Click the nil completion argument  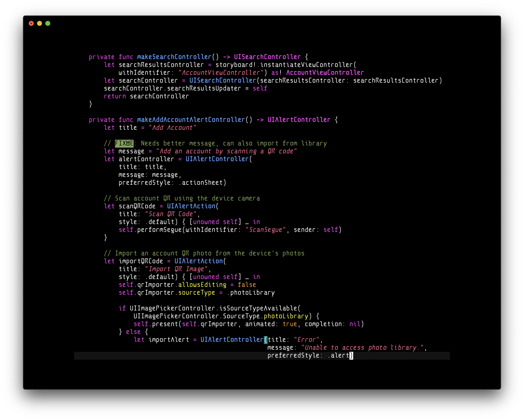pos(355,324)
